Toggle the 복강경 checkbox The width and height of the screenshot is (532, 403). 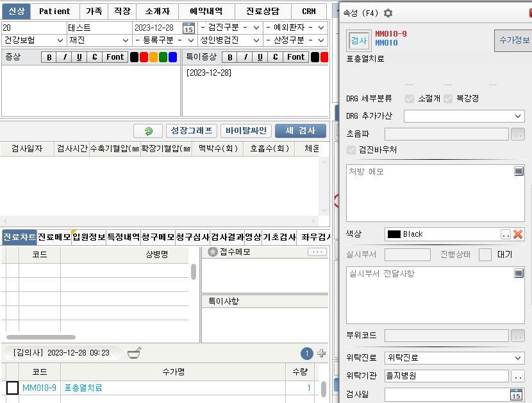pyautogui.click(x=448, y=98)
